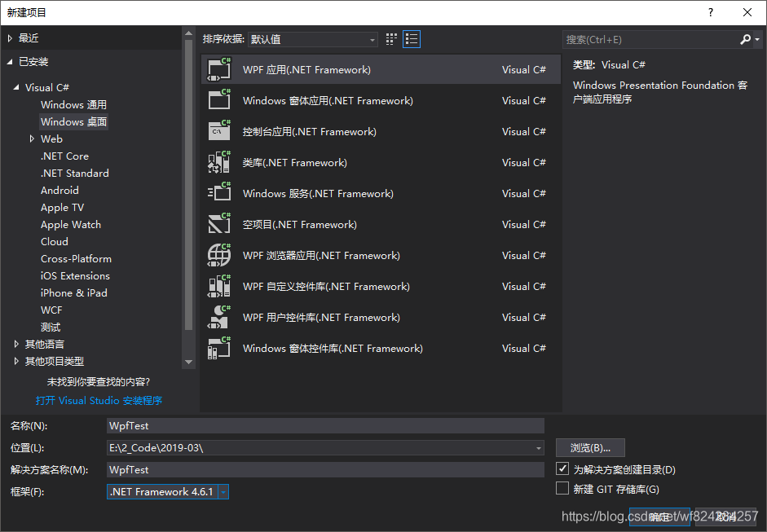Click the 类库 class library icon
The width and height of the screenshot is (767, 532).
coord(219,162)
